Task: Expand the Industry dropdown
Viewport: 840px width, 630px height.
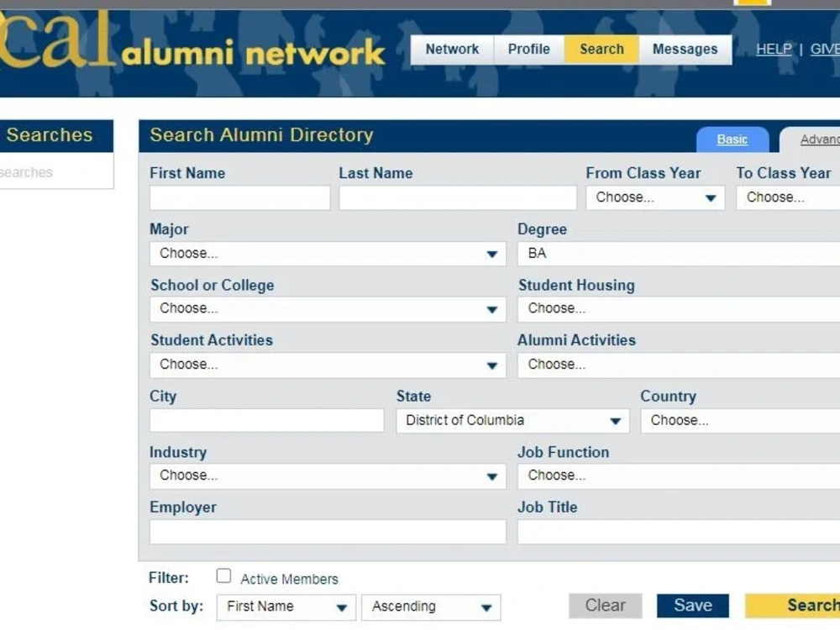Action: (328, 476)
